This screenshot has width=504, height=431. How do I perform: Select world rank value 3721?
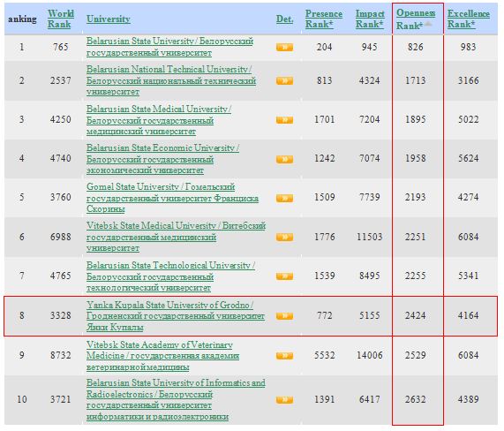[60, 399]
